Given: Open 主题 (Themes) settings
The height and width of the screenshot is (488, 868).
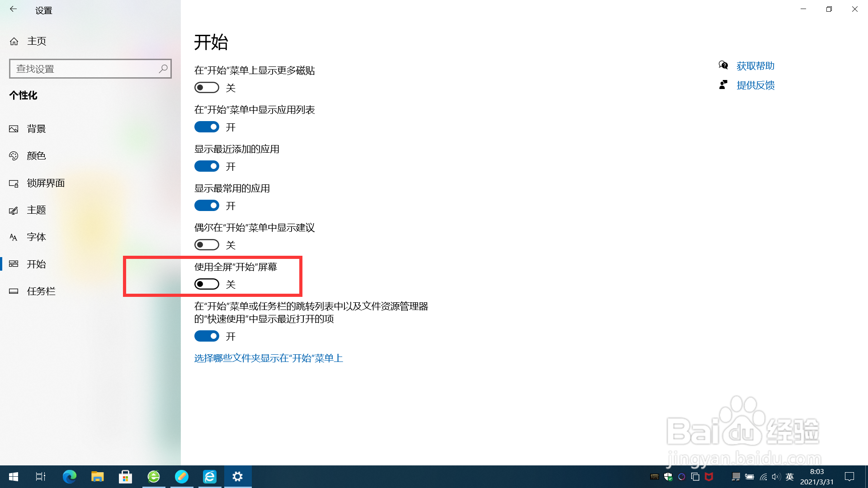Looking at the screenshot, I should pos(36,210).
